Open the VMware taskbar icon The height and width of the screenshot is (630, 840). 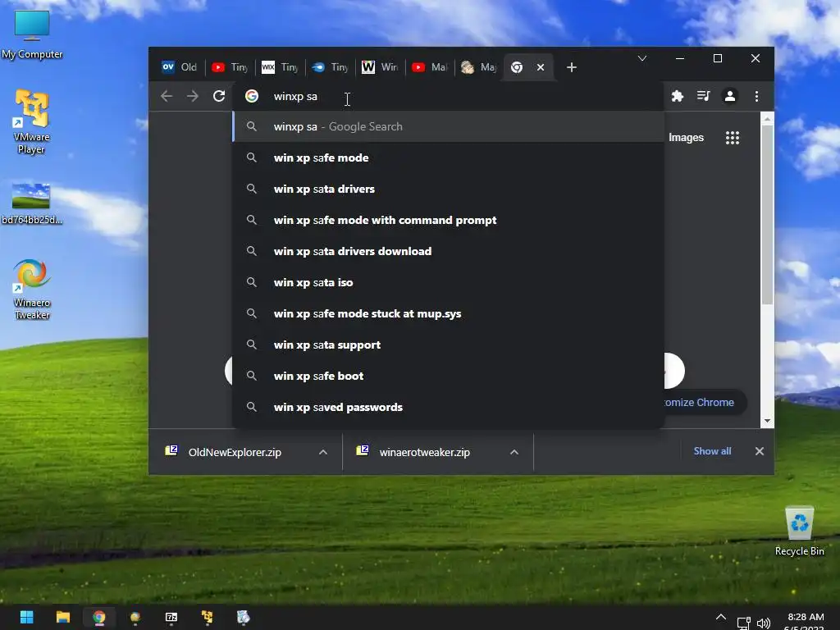(207, 617)
